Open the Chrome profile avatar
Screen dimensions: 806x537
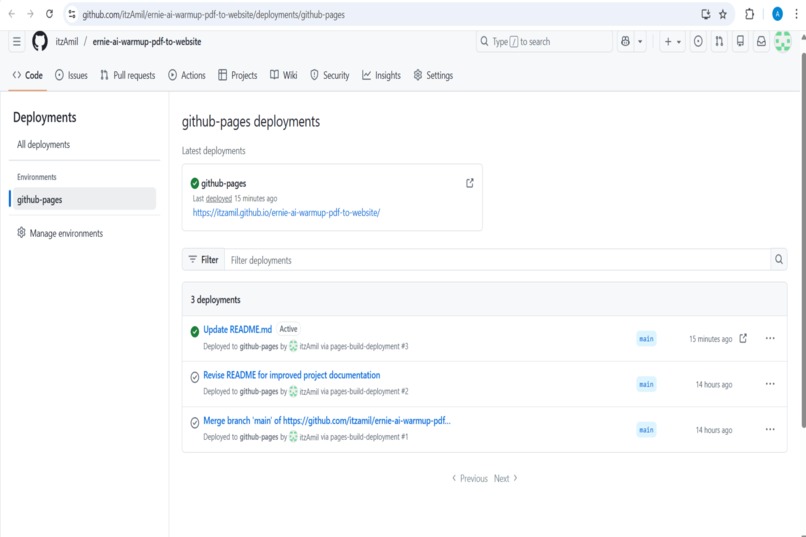777,14
